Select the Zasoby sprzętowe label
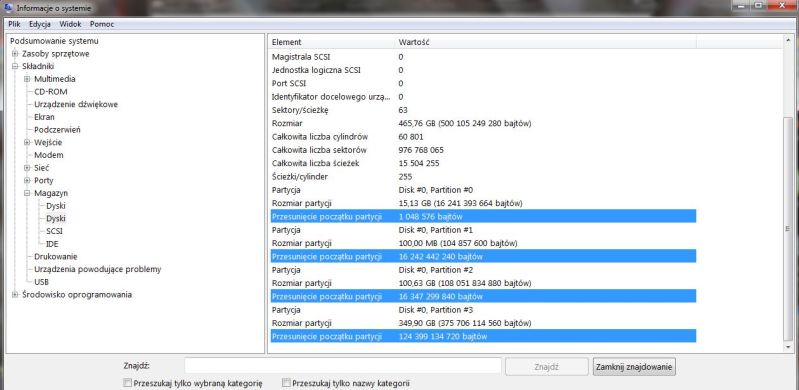The image size is (799, 390). (x=56, y=54)
